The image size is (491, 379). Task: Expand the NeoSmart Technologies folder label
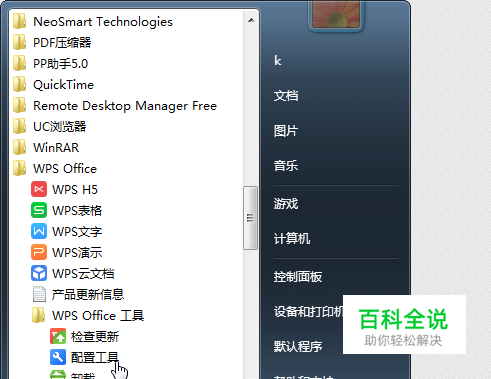(103, 22)
